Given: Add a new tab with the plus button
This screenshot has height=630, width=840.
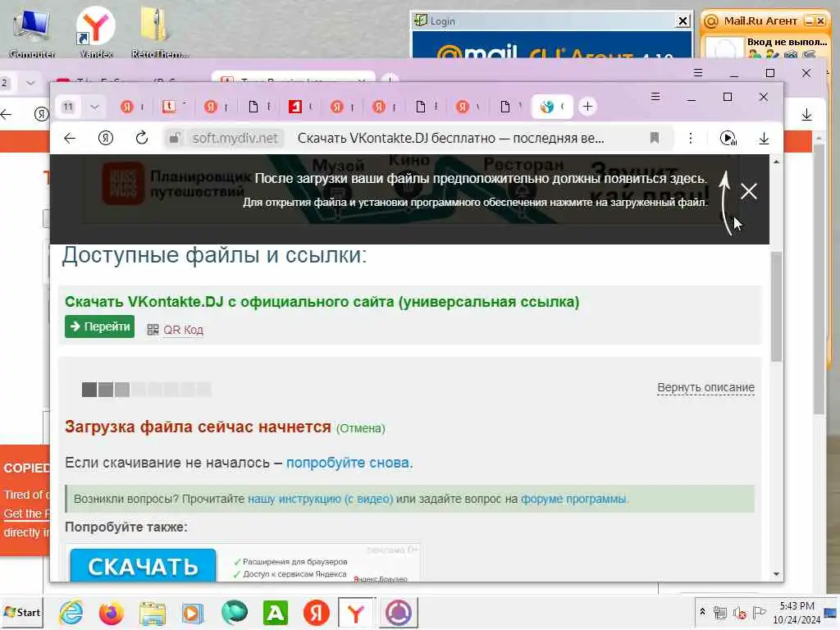Looking at the screenshot, I should pyautogui.click(x=587, y=107).
